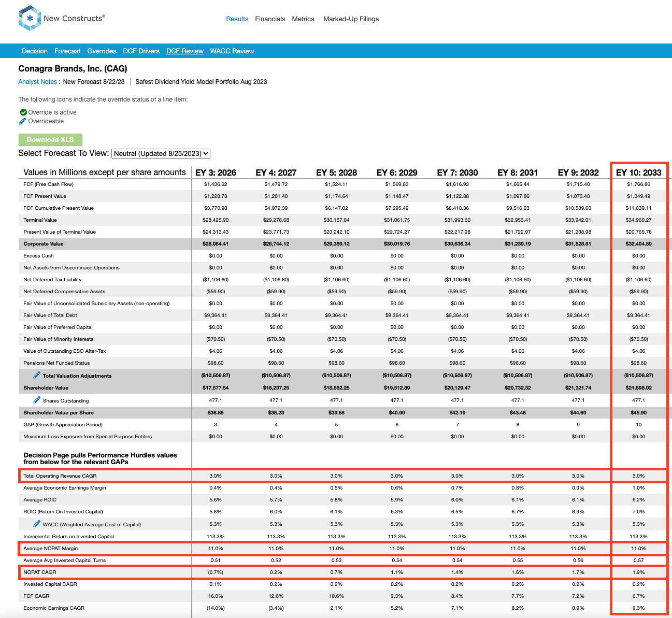Click the Excess Cash row label
672x618 pixels.
click(38, 255)
